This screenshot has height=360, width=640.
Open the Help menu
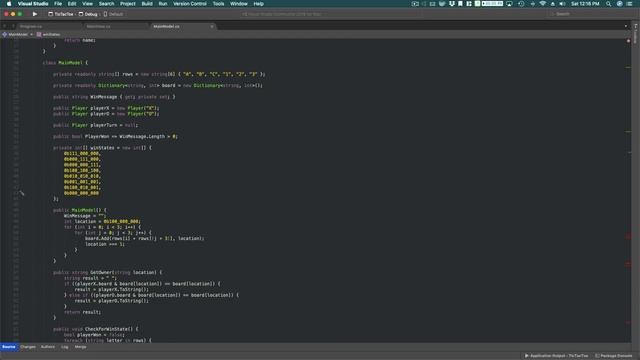[x=258, y=4]
